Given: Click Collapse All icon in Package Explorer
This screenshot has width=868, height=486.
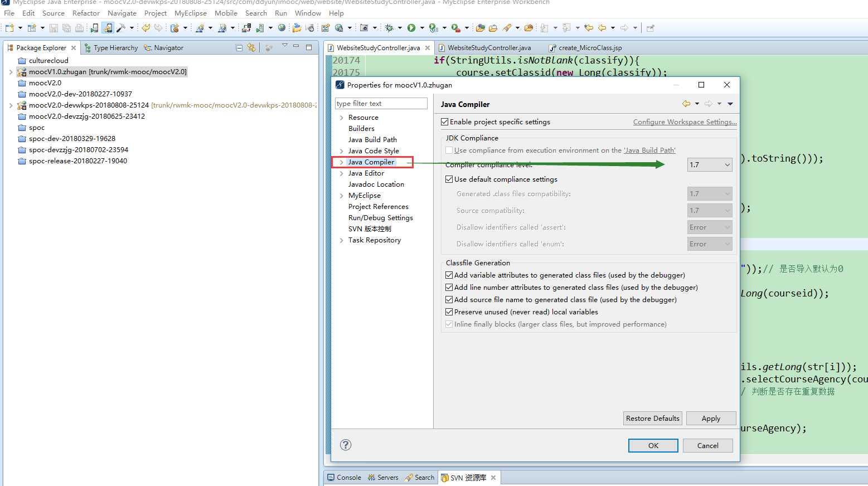Looking at the screenshot, I should click(239, 48).
